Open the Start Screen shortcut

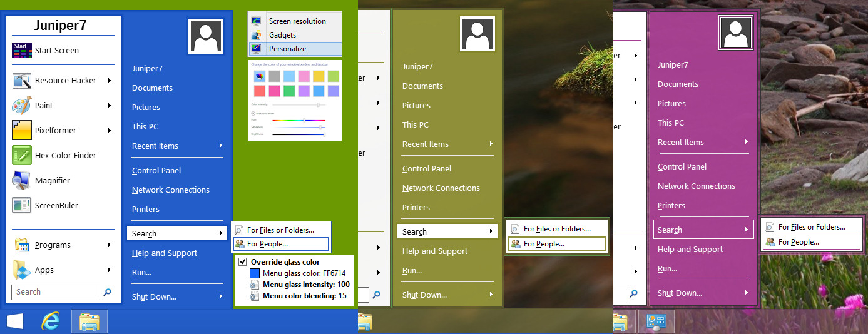tap(56, 51)
